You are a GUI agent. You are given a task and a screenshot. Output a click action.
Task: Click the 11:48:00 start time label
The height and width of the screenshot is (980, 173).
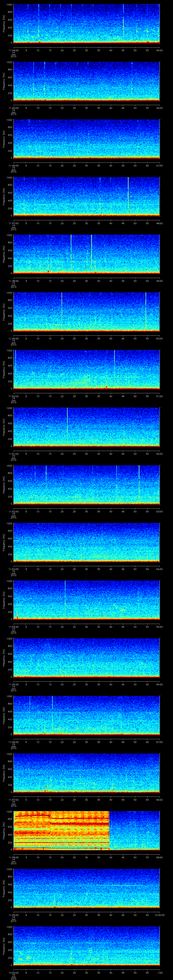[x=13, y=281]
